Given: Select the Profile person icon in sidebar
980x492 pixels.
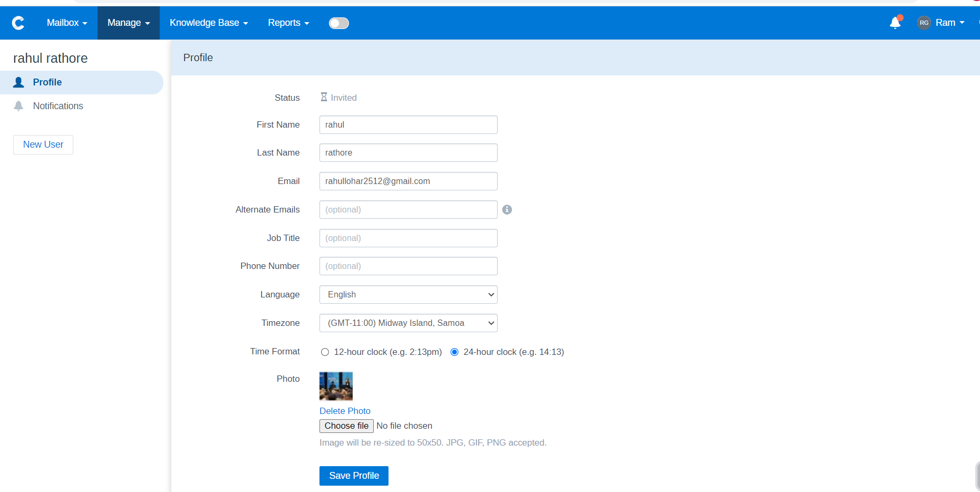Looking at the screenshot, I should click(18, 82).
